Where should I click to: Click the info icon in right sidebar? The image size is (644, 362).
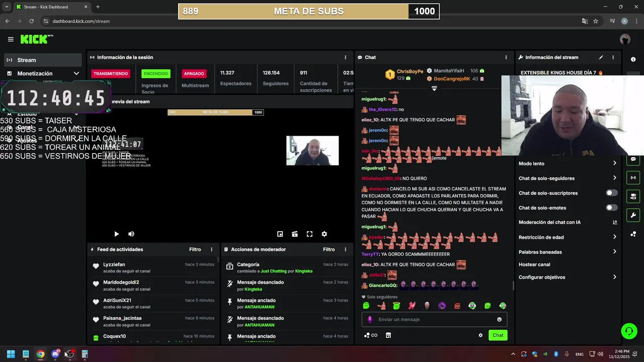point(633,59)
